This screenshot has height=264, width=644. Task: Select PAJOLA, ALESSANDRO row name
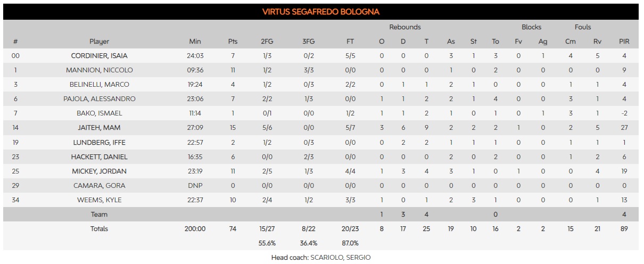(99, 99)
